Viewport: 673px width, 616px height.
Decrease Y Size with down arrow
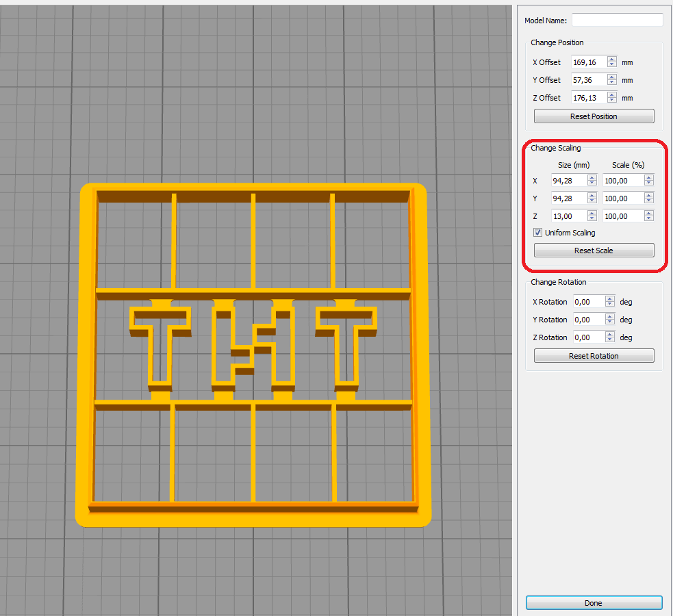pyautogui.click(x=592, y=201)
